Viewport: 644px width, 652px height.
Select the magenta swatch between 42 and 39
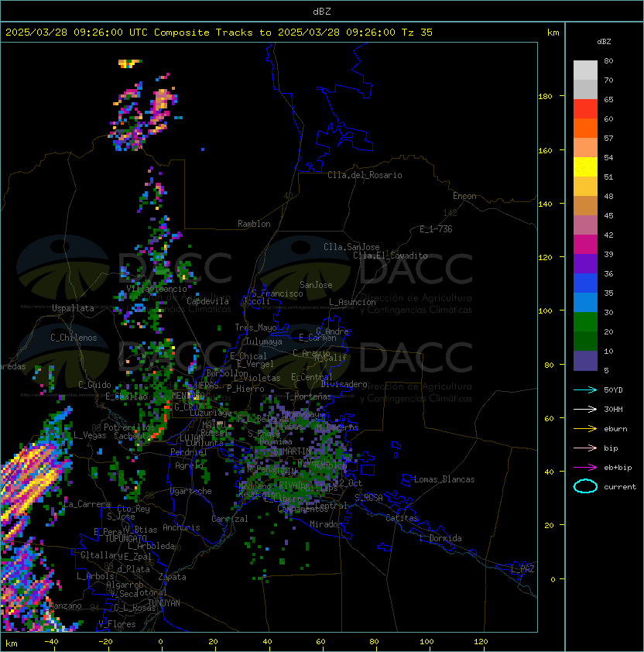point(585,245)
